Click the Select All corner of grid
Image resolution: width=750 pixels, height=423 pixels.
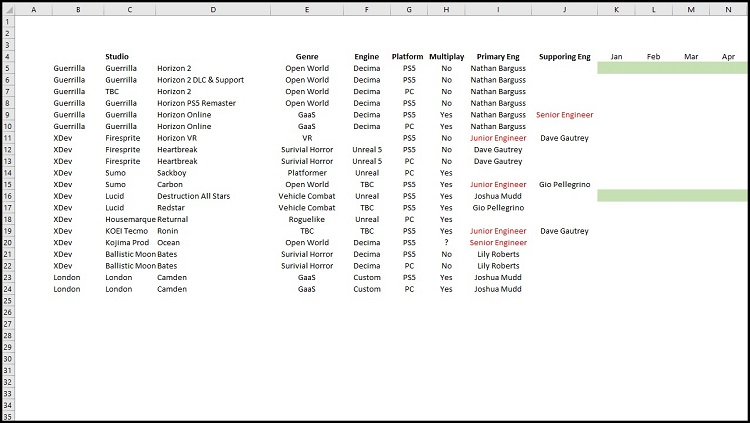[x=9, y=10]
